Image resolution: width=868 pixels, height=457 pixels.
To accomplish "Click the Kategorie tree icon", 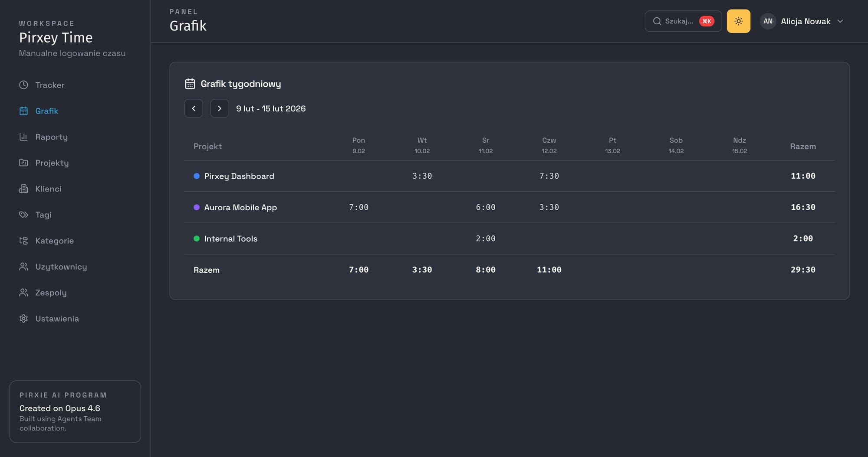I will (x=23, y=241).
